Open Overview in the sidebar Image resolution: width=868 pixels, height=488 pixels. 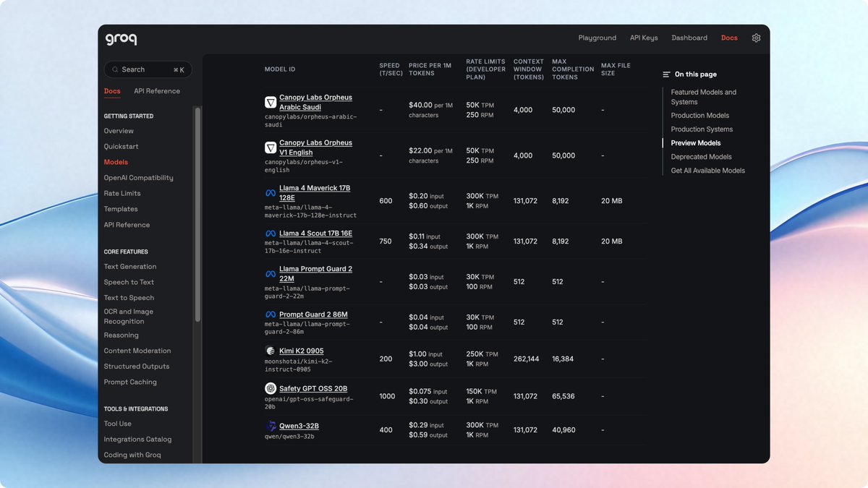pos(119,131)
